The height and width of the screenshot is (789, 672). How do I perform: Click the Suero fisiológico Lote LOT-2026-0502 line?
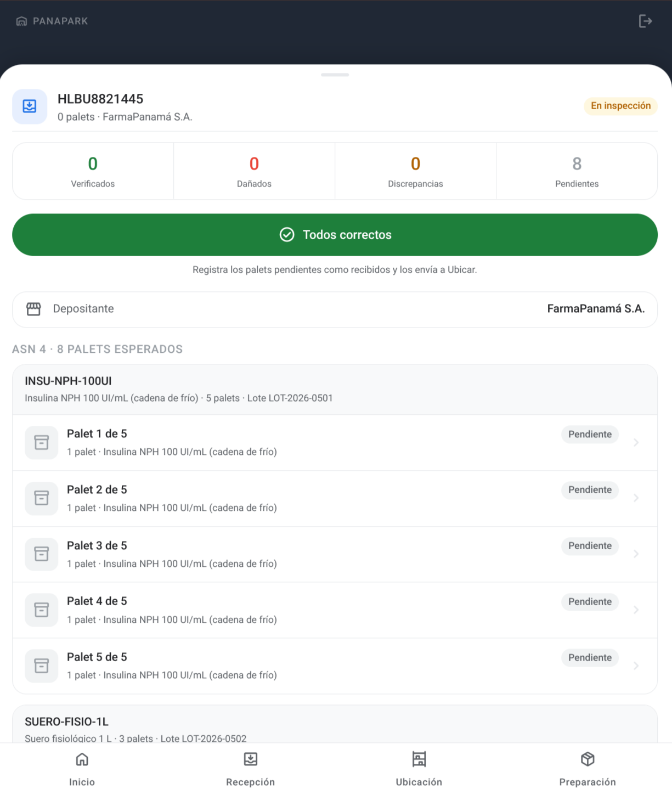[x=135, y=739]
